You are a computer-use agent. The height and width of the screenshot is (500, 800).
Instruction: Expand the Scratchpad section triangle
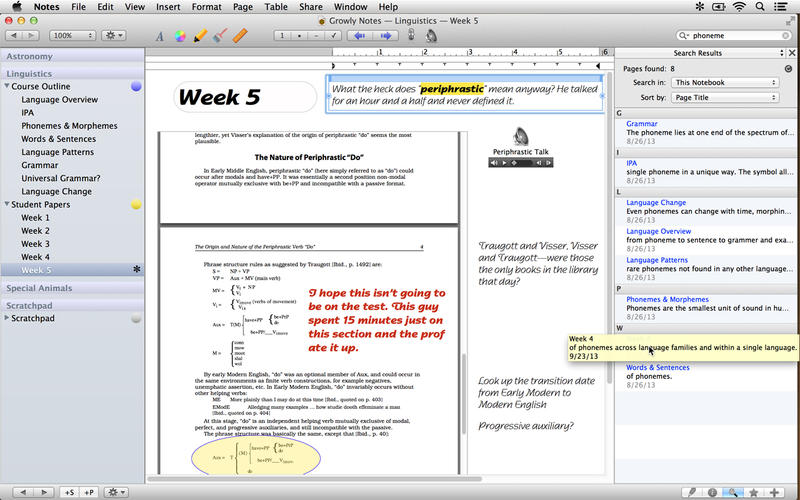tap(7, 318)
